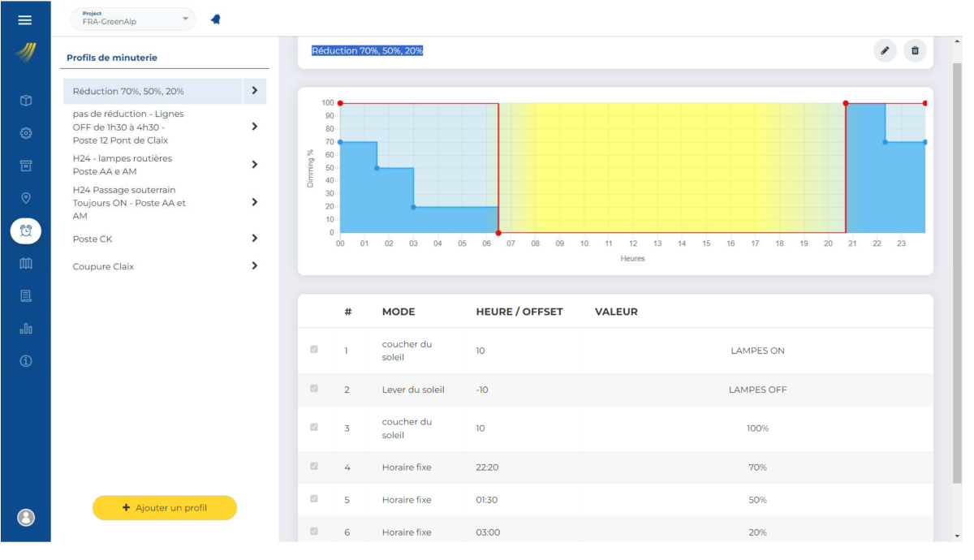Click the pencil edit profile icon
Image resolution: width=974 pixels, height=560 pixels.
point(885,51)
